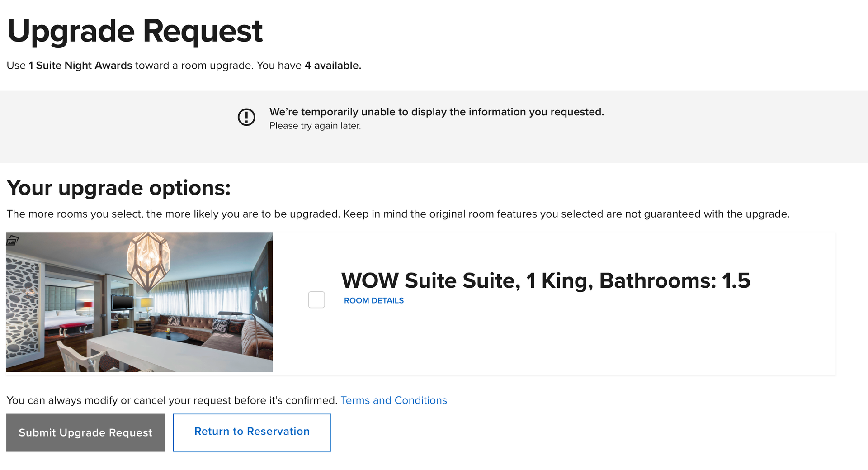Viewport: 868px width, 470px height.
Task: Click the Upgrade Request page heading
Action: click(134, 30)
